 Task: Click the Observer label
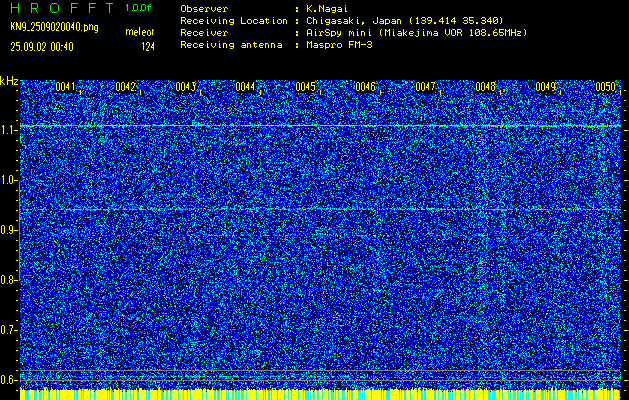pos(204,9)
